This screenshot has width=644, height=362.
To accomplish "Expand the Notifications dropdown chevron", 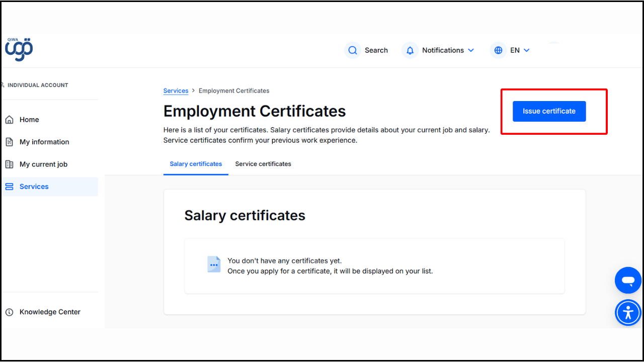I will pyautogui.click(x=471, y=50).
